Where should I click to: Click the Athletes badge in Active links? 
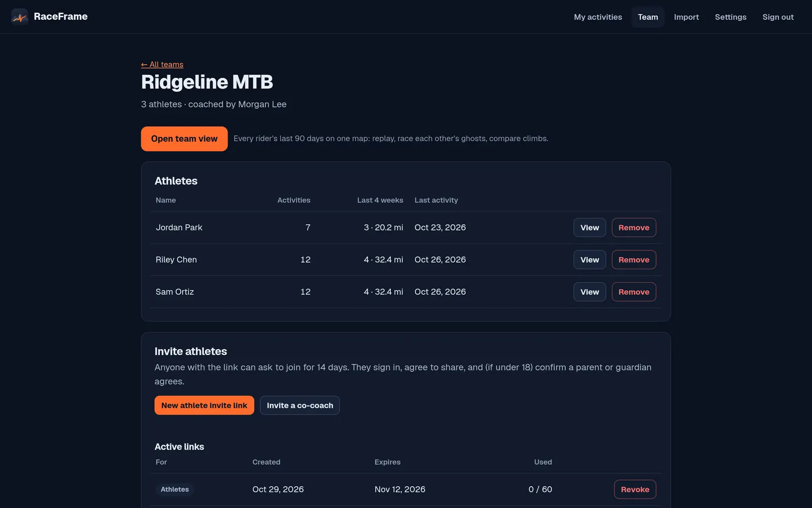175,489
